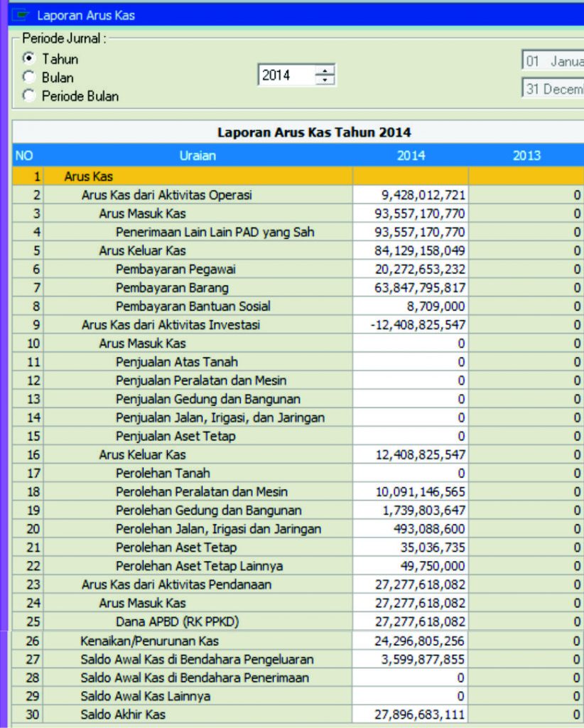Image resolution: width=584 pixels, height=728 pixels.
Task: Select the Penjualan Aset Tetap row
Action: click(x=298, y=437)
